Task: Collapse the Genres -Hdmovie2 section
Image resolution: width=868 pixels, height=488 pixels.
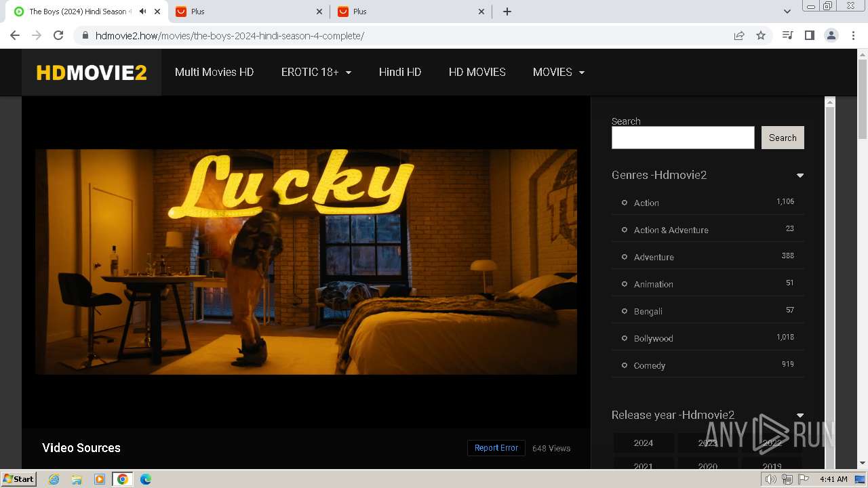Action: coord(800,176)
